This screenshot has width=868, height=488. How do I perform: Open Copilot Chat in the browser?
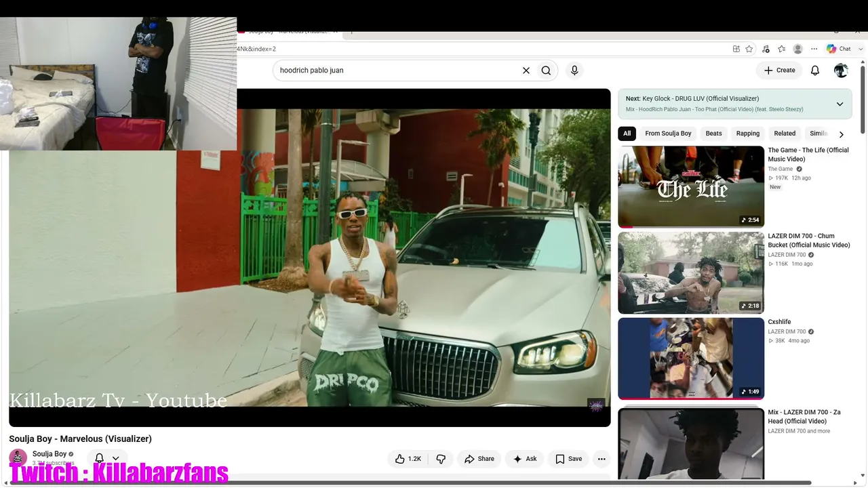click(838, 49)
